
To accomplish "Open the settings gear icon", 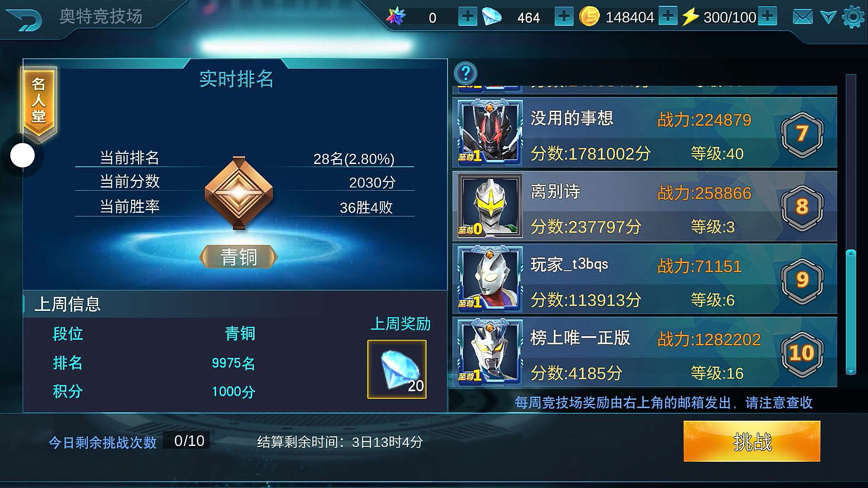I will (853, 18).
